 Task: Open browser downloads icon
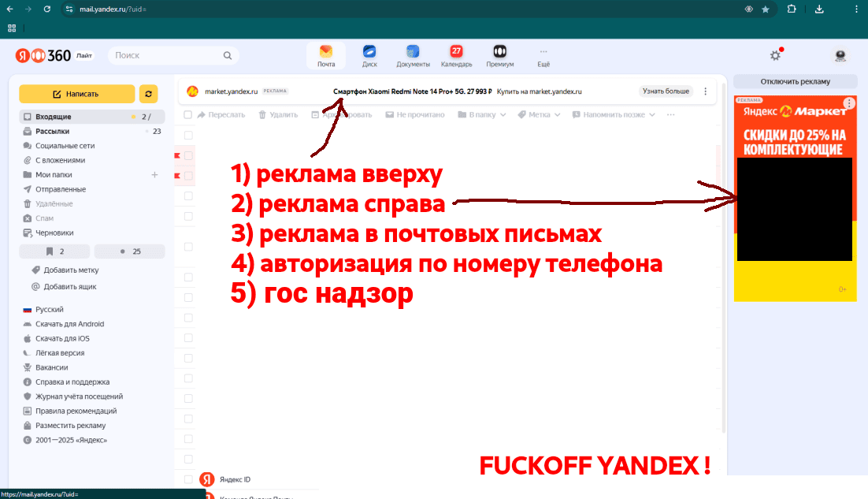coord(821,9)
